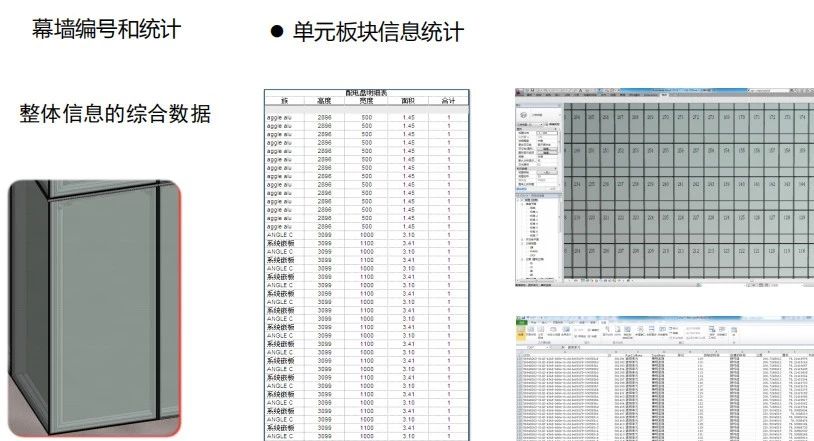Click the insert function fx icon
The image size is (814, 441).
coord(563,347)
